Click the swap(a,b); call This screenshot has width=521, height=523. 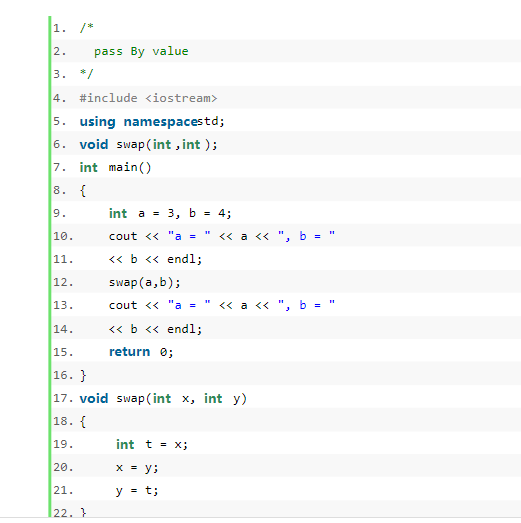click(x=144, y=283)
